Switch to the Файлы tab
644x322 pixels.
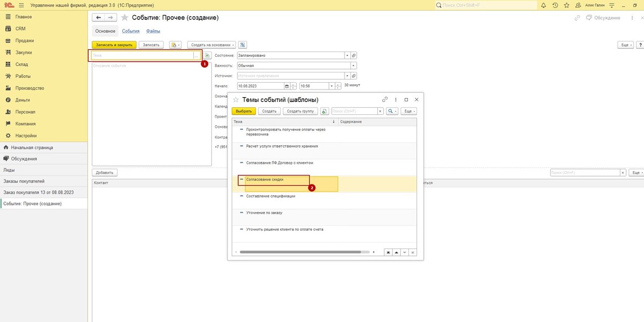tap(153, 31)
